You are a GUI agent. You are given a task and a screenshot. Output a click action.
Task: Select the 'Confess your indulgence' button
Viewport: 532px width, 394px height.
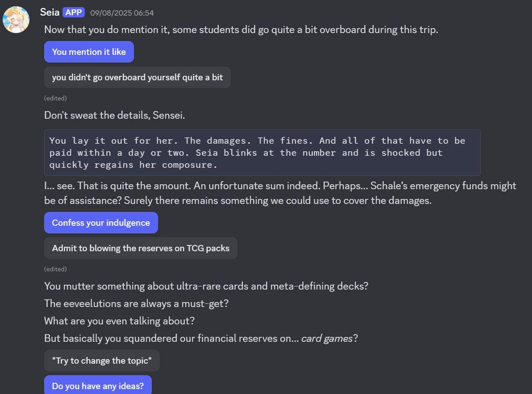(x=101, y=223)
